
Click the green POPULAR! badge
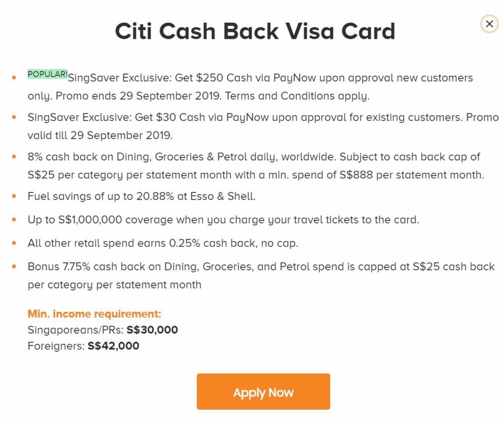pos(48,74)
